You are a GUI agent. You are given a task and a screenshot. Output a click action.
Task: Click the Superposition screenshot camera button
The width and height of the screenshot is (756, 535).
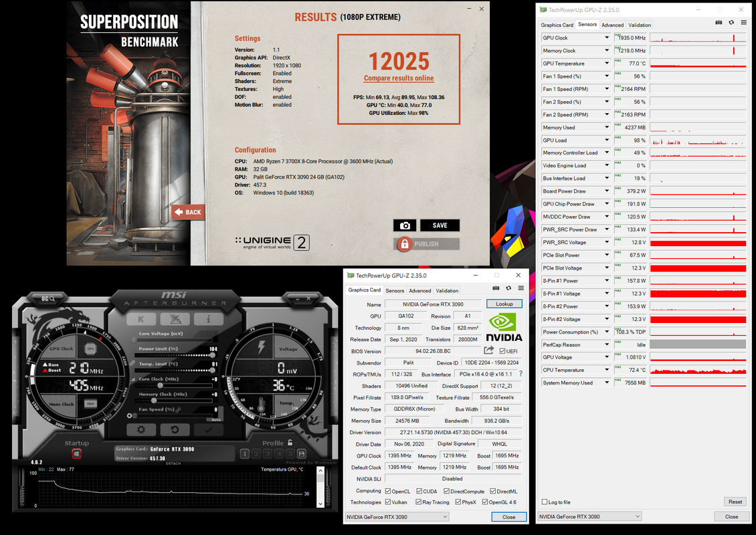pos(405,225)
